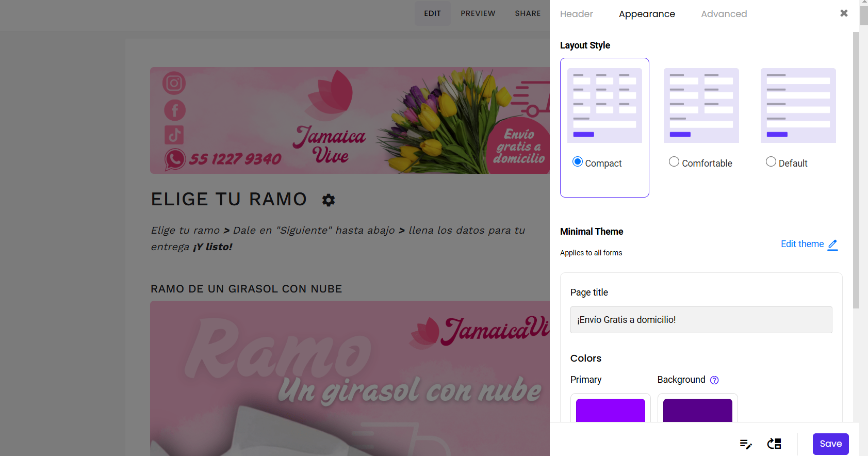Choose the Compact layout thumbnail

pos(604,105)
